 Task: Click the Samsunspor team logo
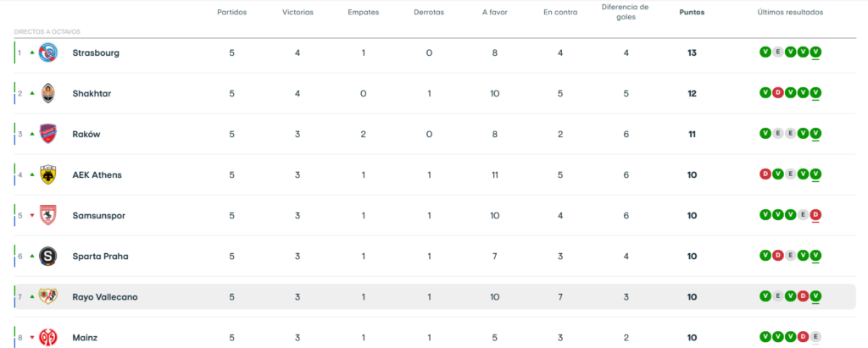[48, 215]
